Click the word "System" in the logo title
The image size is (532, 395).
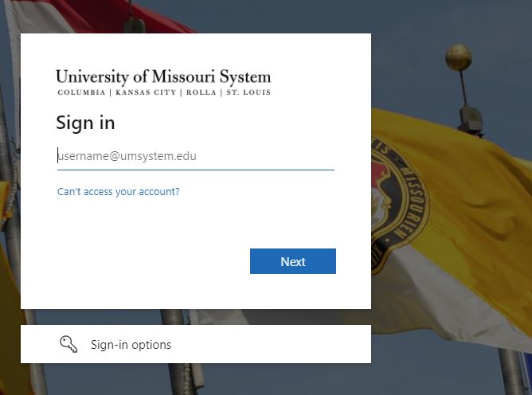(x=245, y=77)
